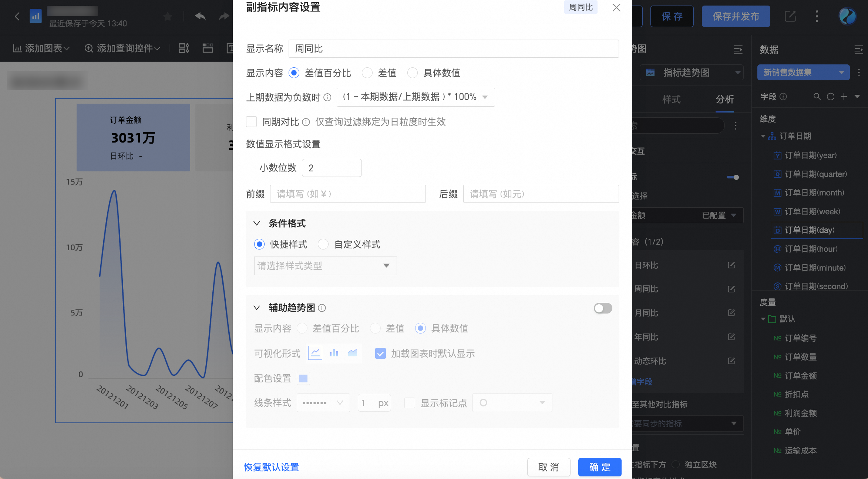Click the edit icon for 月同比
The width and height of the screenshot is (868, 479).
coord(731,313)
